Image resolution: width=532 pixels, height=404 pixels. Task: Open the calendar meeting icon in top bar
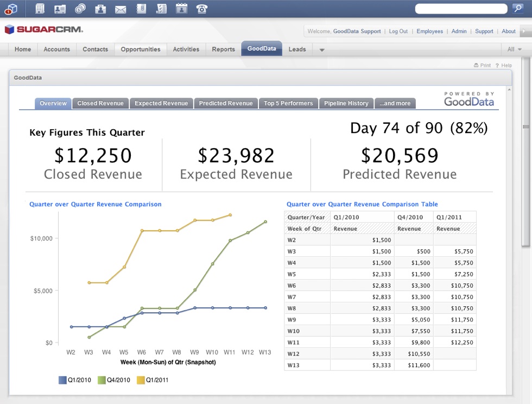(181, 9)
